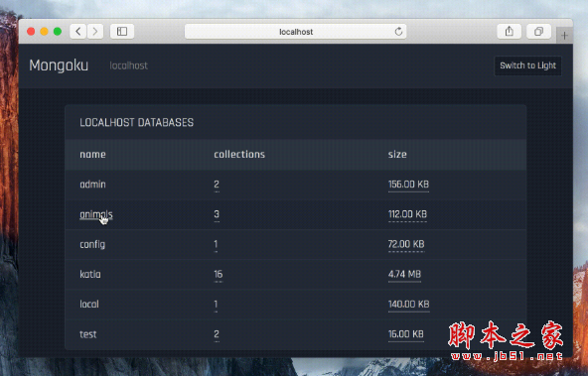Click animals' collections count 3

[217, 214]
